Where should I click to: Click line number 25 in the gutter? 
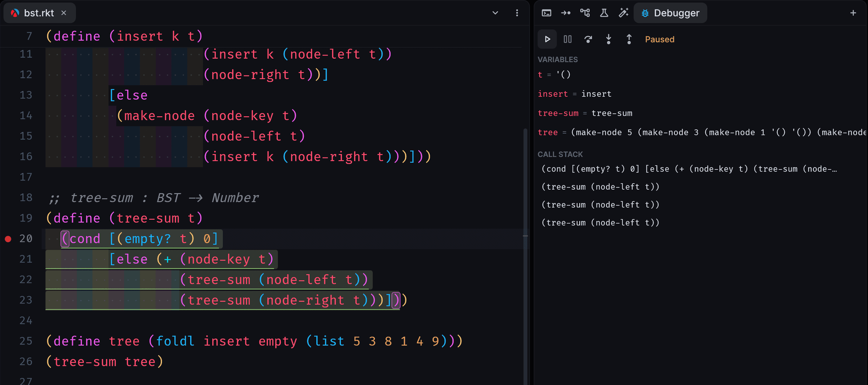[x=26, y=341]
